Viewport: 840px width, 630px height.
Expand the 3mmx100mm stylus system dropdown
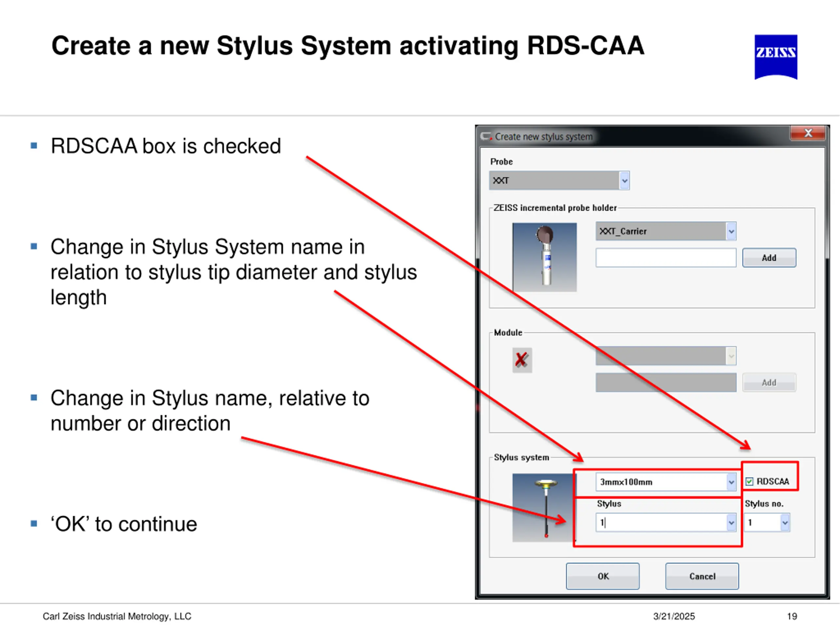click(731, 482)
